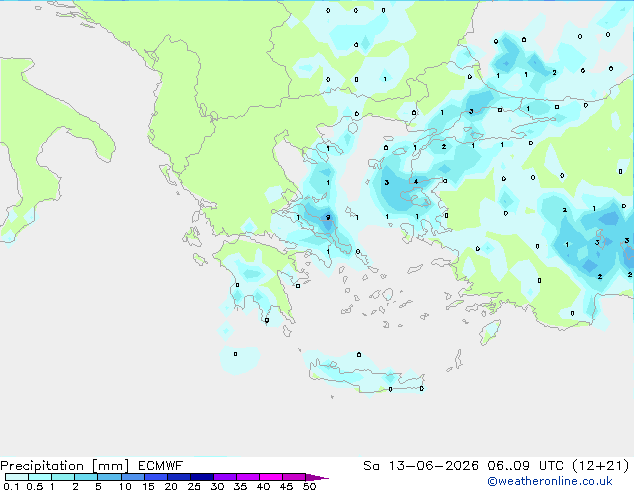Click the "Precipitation [mm]" title text
634x490 pixels.
pos(65,466)
